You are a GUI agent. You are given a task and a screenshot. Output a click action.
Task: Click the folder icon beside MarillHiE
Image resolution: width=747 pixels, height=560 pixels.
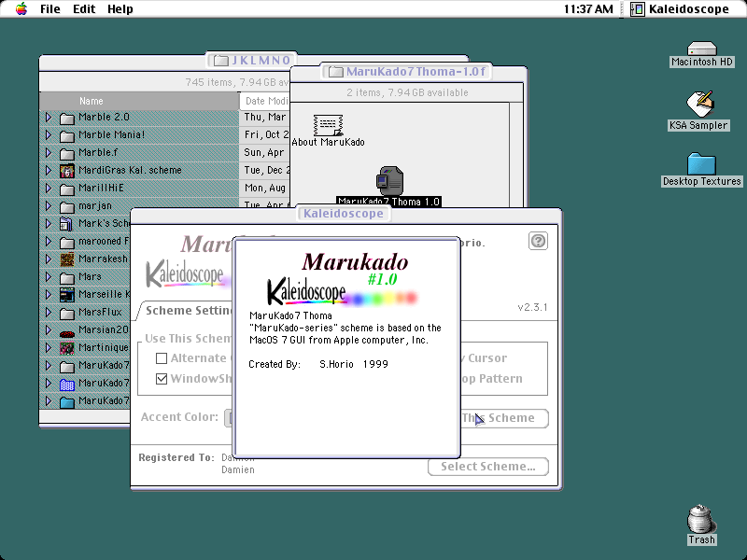pos(67,189)
